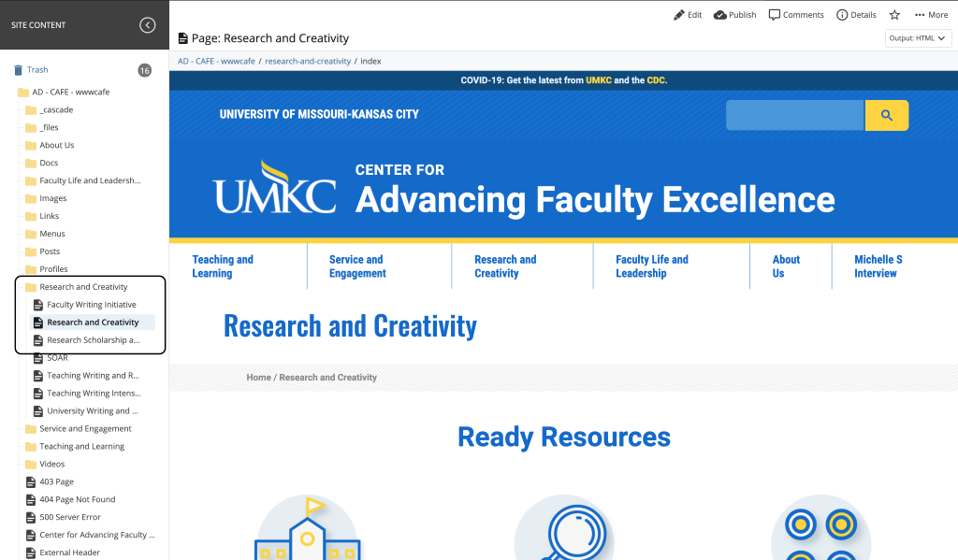Select the 404 Page Not Found file
Screen dimensions: 958x560
71,499
